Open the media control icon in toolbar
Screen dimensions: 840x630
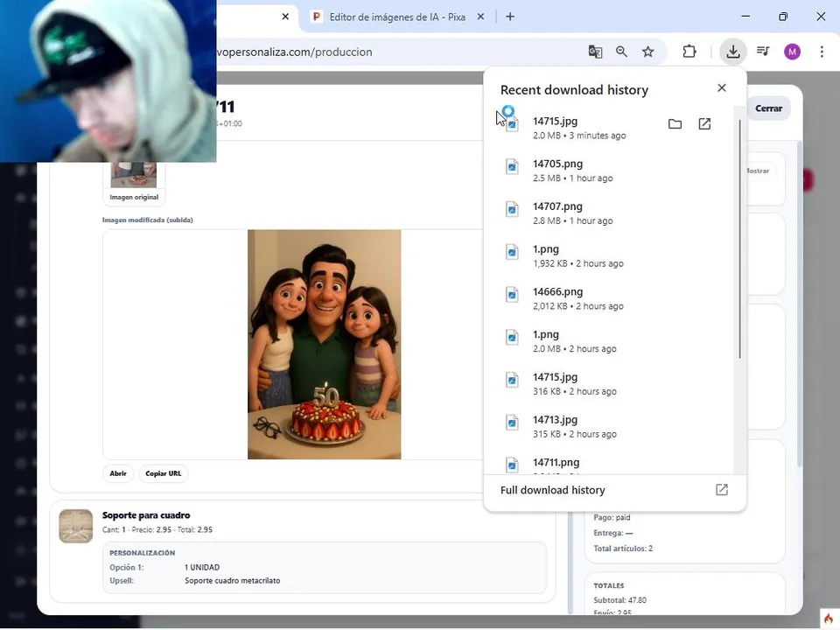(x=763, y=52)
